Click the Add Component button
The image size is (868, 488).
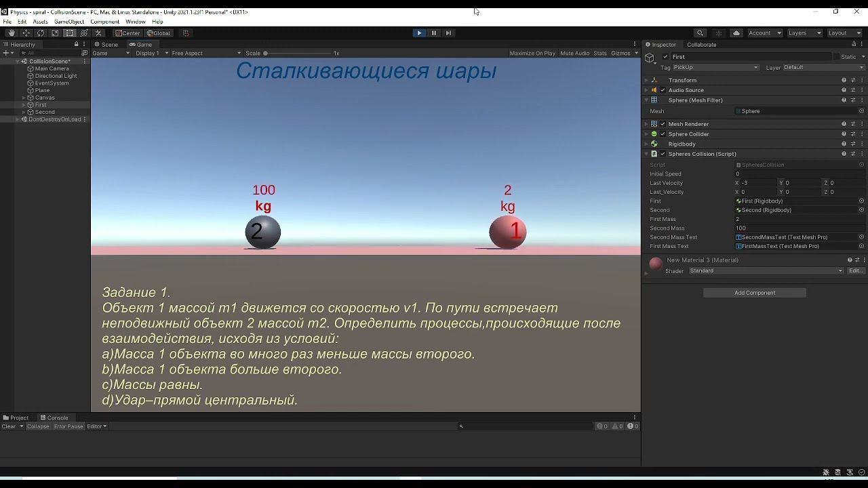pyautogui.click(x=755, y=293)
